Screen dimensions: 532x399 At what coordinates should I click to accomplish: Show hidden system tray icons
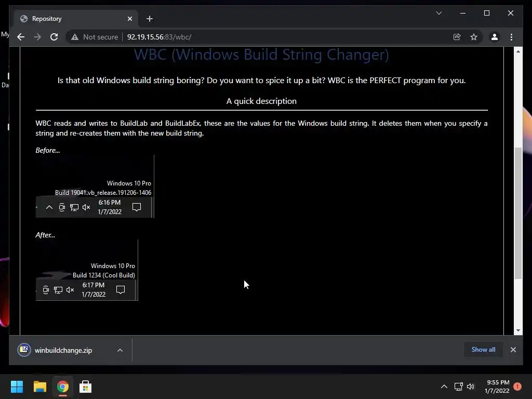point(444,387)
